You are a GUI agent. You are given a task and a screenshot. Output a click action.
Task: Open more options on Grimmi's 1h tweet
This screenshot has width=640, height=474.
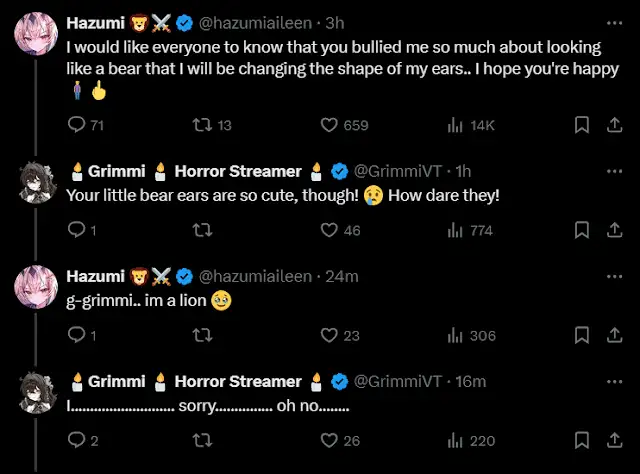612,170
